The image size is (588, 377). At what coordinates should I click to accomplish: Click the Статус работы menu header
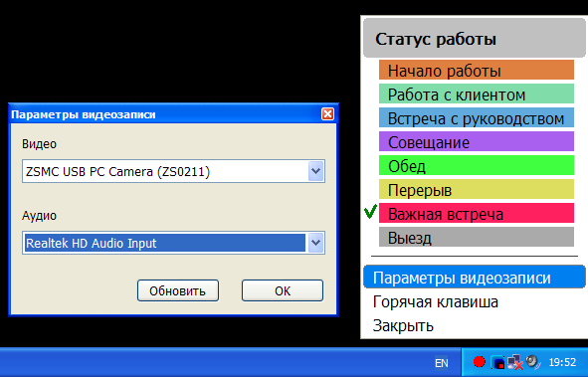pos(475,38)
